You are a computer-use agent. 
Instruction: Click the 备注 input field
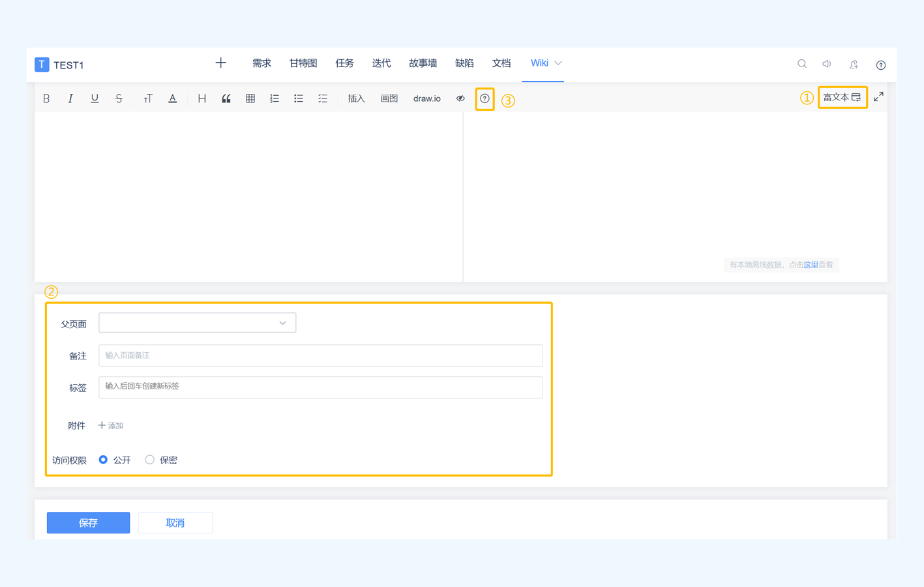[320, 355]
